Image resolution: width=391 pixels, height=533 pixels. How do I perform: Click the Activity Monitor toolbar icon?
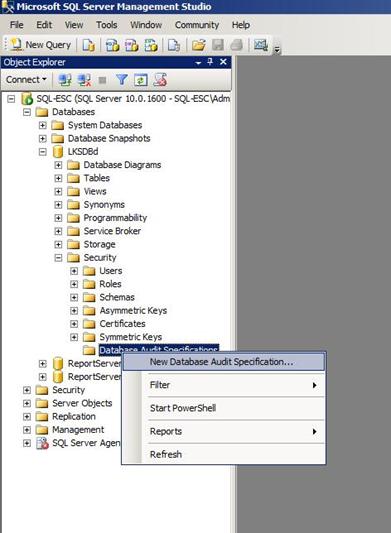(261, 45)
